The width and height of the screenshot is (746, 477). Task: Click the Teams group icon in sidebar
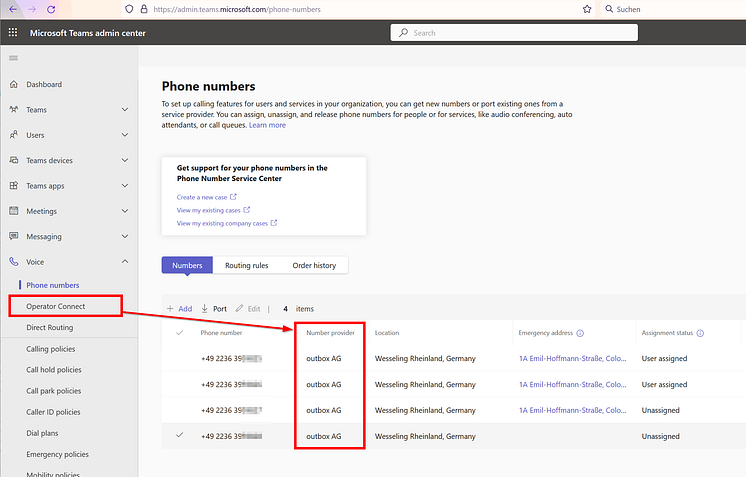coord(14,109)
